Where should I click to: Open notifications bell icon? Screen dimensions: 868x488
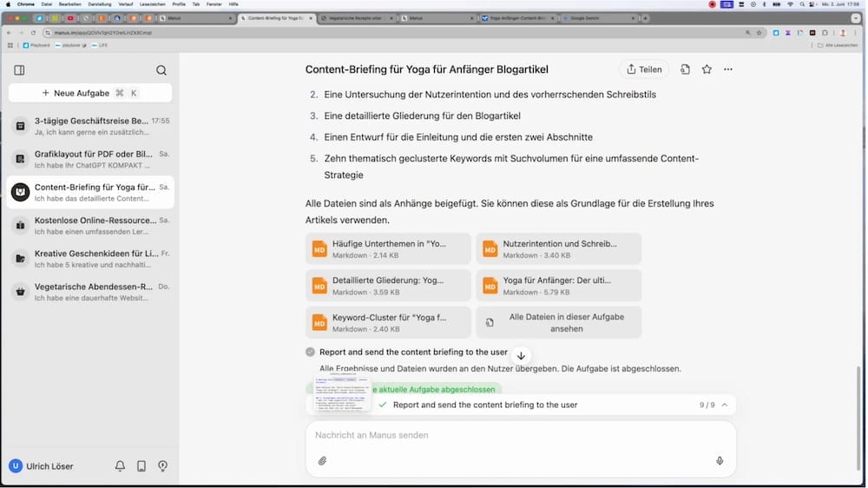[120, 466]
